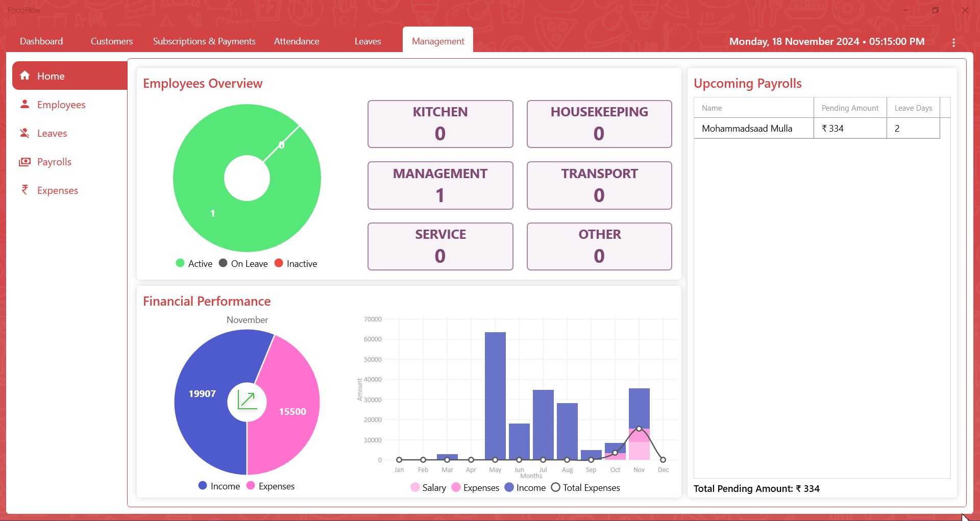Click the Employees person icon
Screen dimensions: 980x521
pyautogui.click(x=24, y=104)
